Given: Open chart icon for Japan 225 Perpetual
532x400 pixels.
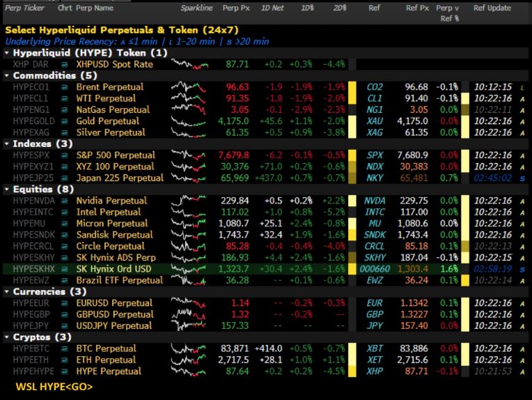Looking at the screenshot, I should click(65, 178).
